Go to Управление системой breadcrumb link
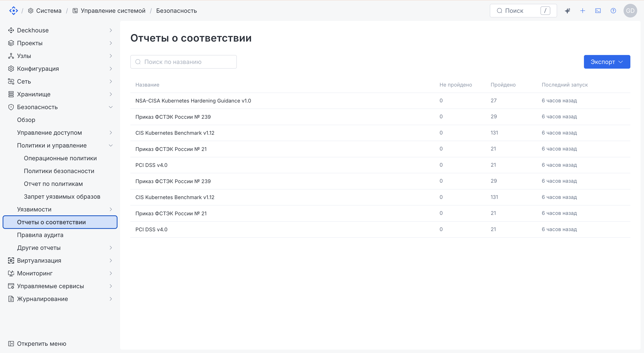Image resolution: width=644 pixels, height=353 pixels. pos(113,11)
